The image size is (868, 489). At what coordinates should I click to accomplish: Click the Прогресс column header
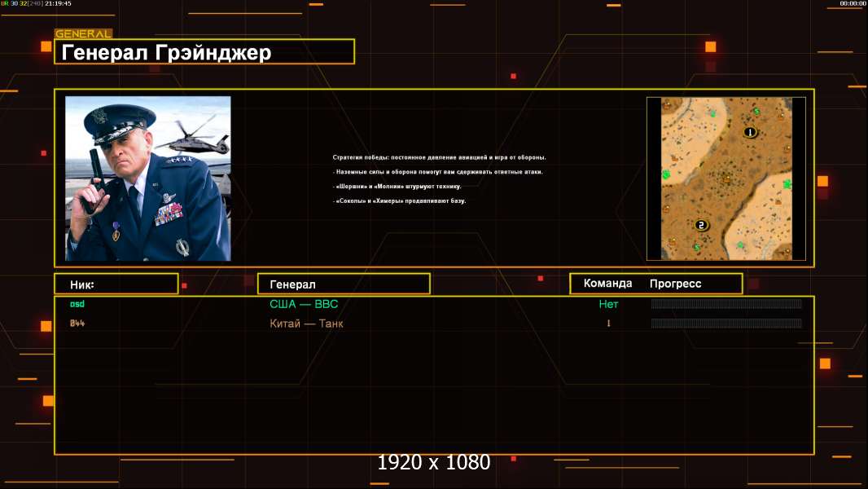pos(675,284)
